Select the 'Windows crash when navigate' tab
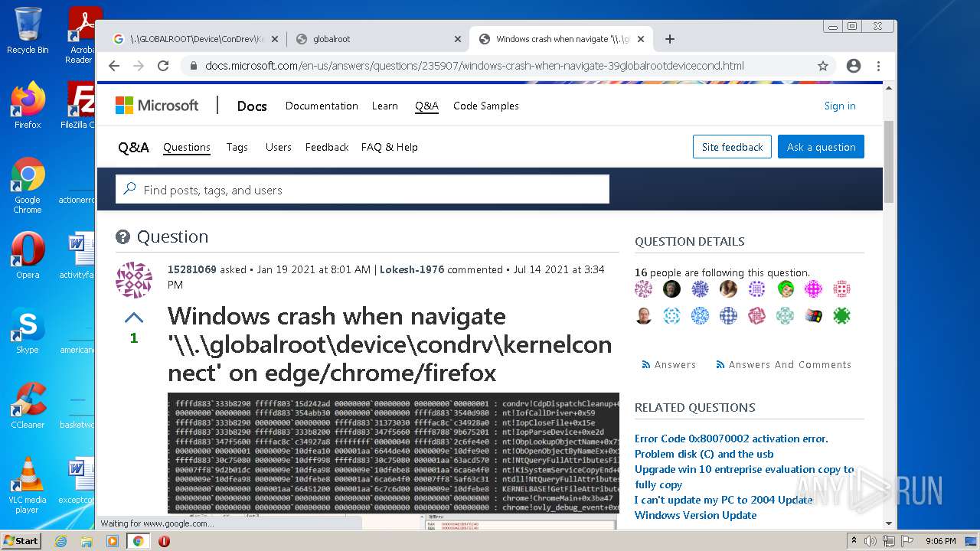The image size is (980, 551). tap(561, 39)
